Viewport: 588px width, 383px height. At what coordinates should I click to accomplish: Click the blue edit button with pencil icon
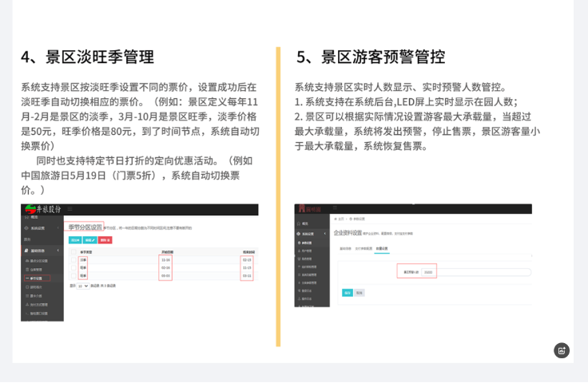(89, 239)
